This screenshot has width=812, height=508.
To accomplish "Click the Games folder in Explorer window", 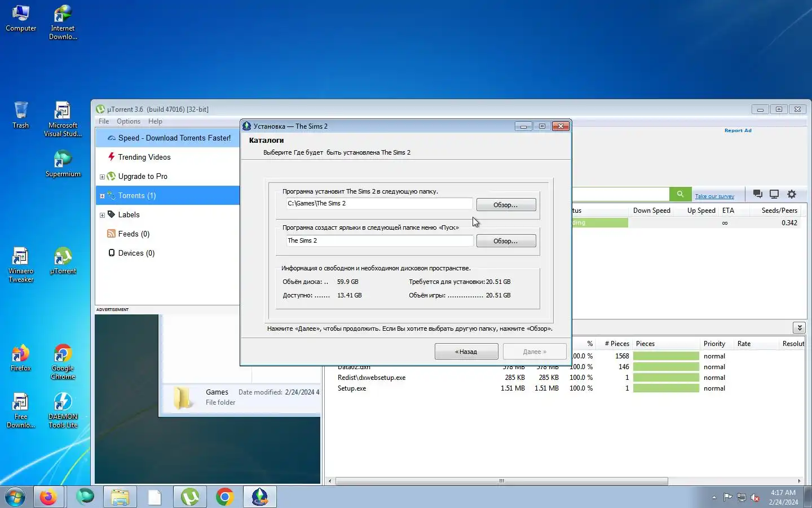I will pyautogui.click(x=182, y=397).
